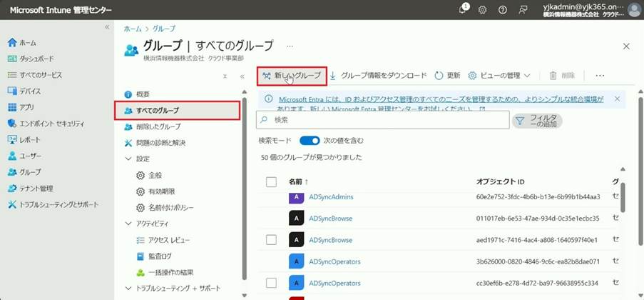Open the settings gear in top bar
Viewport: 644px width, 300px height.
(483, 10)
